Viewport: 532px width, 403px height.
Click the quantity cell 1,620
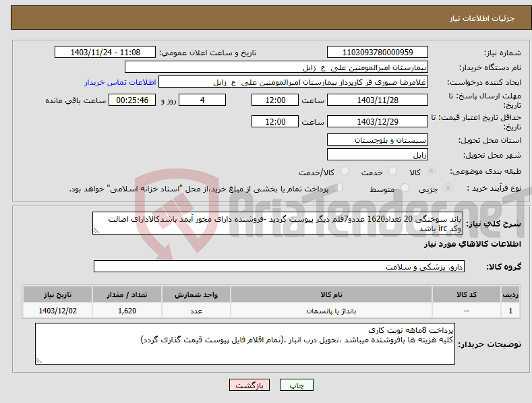point(127,311)
